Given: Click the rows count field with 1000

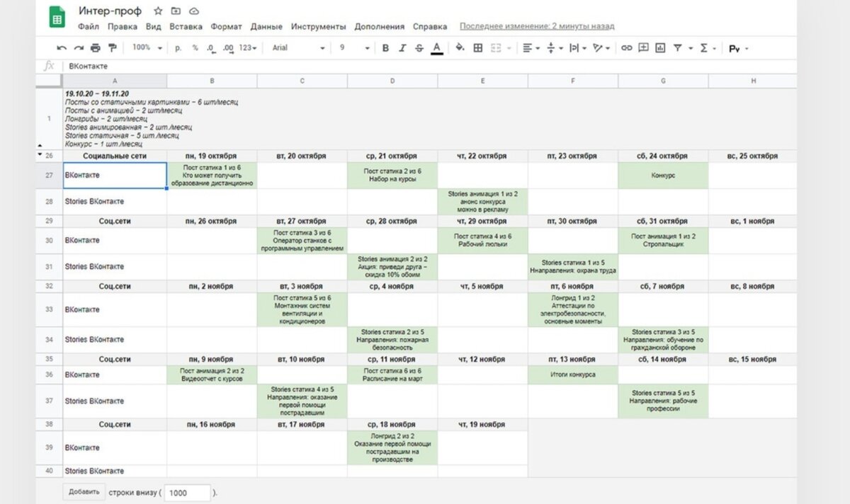Looking at the screenshot, I should tap(187, 493).
